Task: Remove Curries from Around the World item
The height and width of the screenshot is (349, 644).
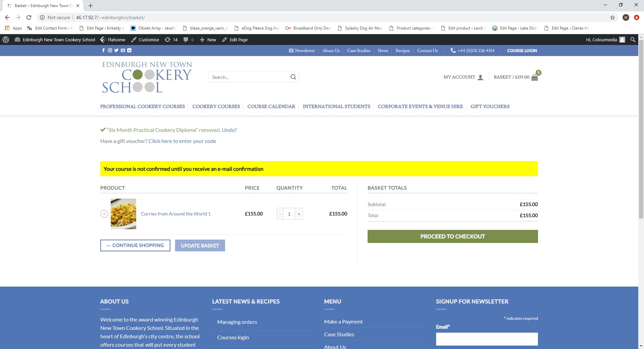Action: coord(104,214)
